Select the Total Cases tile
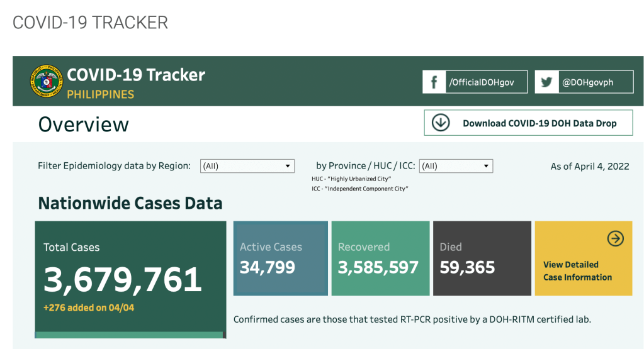The image size is (644, 349). (x=130, y=277)
